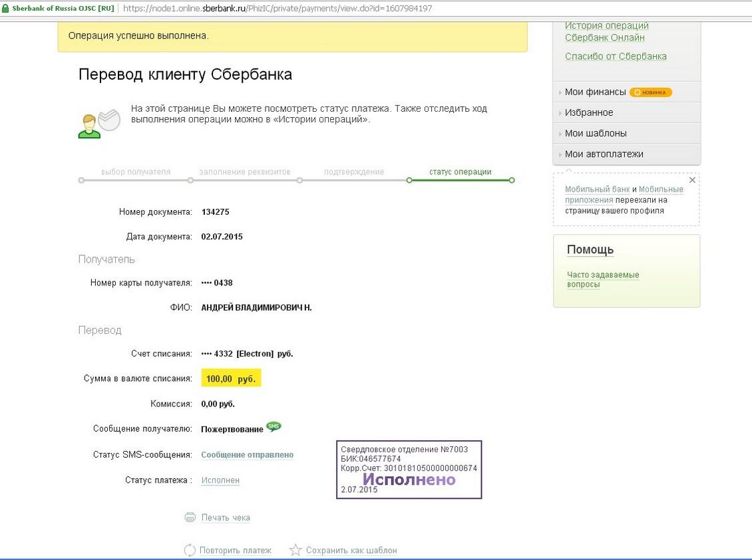
Task: Select the подтверждение step
Action: pyautogui.click(x=354, y=172)
